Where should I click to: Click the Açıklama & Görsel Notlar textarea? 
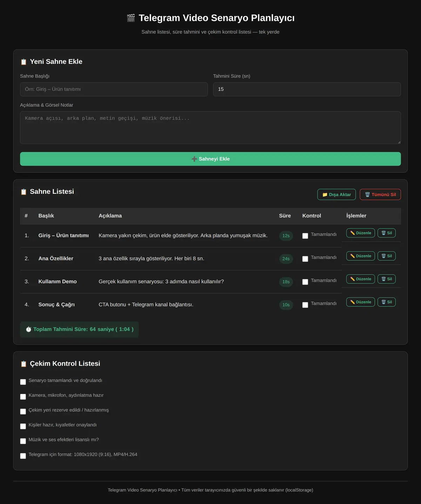[x=210, y=128]
